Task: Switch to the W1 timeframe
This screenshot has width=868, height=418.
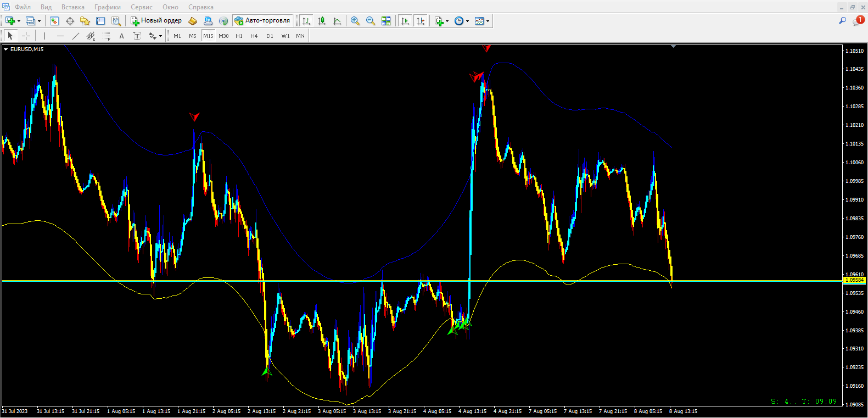Action: point(285,36)
